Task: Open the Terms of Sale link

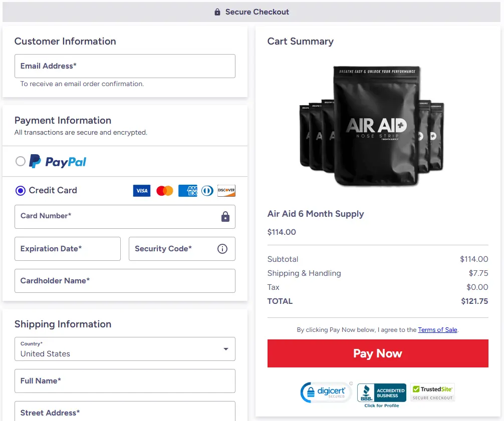Action: tap(437, 330)
